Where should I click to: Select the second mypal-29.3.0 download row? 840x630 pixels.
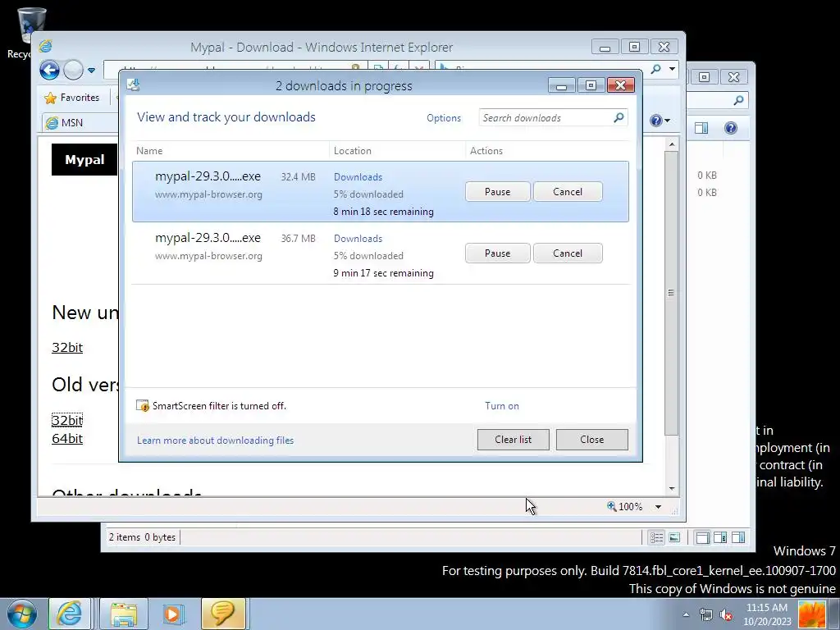(x=381, y=253)
